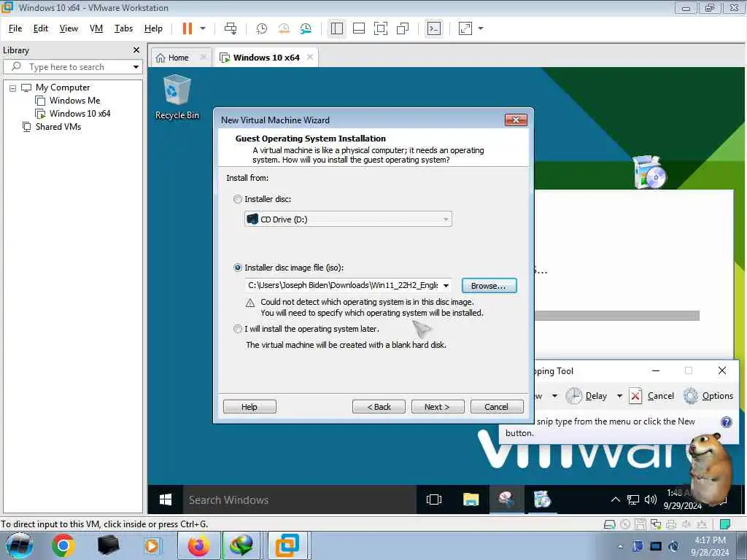This screenshot has width=747, height=560.
Task: Click the < Back button
Action: tap(379, 407)
